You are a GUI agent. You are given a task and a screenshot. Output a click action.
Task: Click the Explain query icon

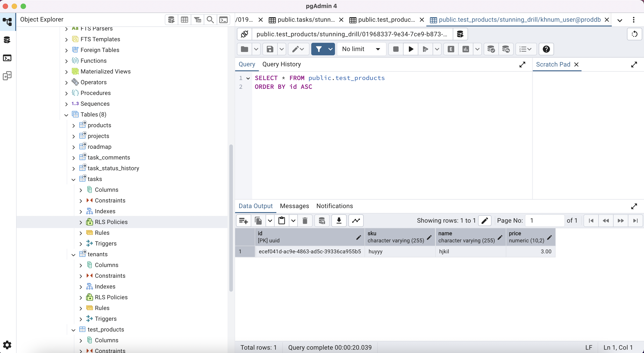(x=451, y=49)
